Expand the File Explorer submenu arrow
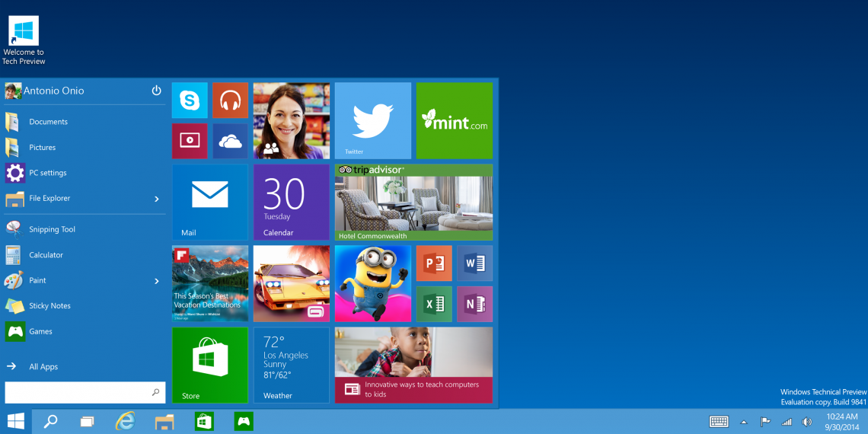The image size is (868, 434). (x=157, y=199)
